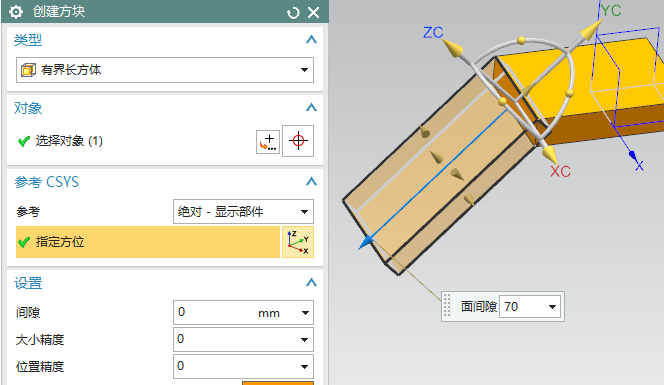The image size is (664, 385).
Task: Open the CSYS orientation dialog icon
Action: tap(298, 242)
